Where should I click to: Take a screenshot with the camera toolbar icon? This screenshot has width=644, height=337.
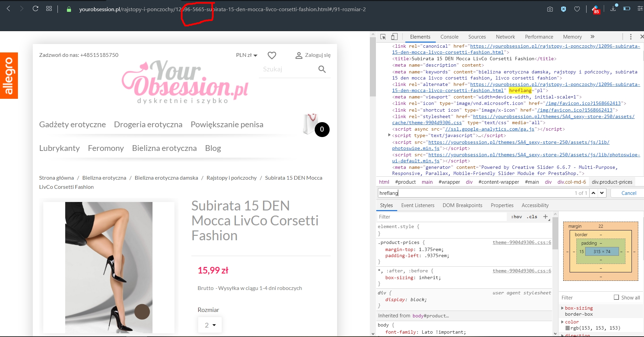pyautogui.click(x=550, y=9)
